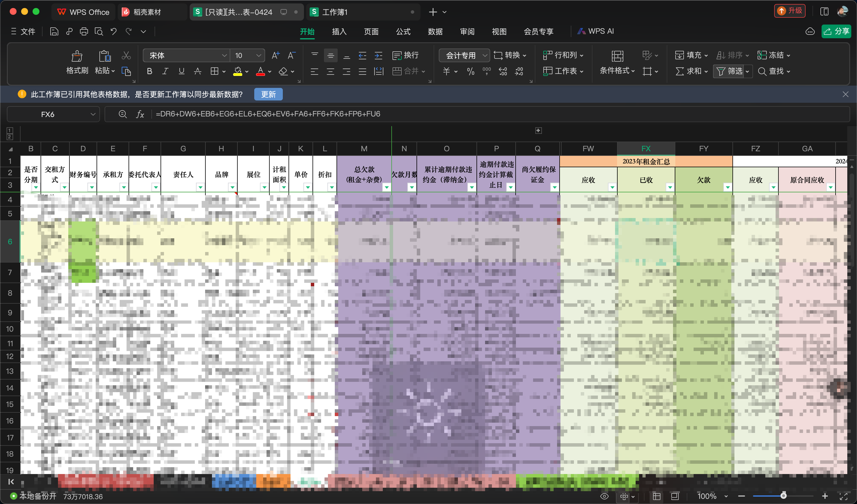The image size is (857, 504).
Task: Toggle the eye reading mode icon
Action: click(x=604, y=496)
